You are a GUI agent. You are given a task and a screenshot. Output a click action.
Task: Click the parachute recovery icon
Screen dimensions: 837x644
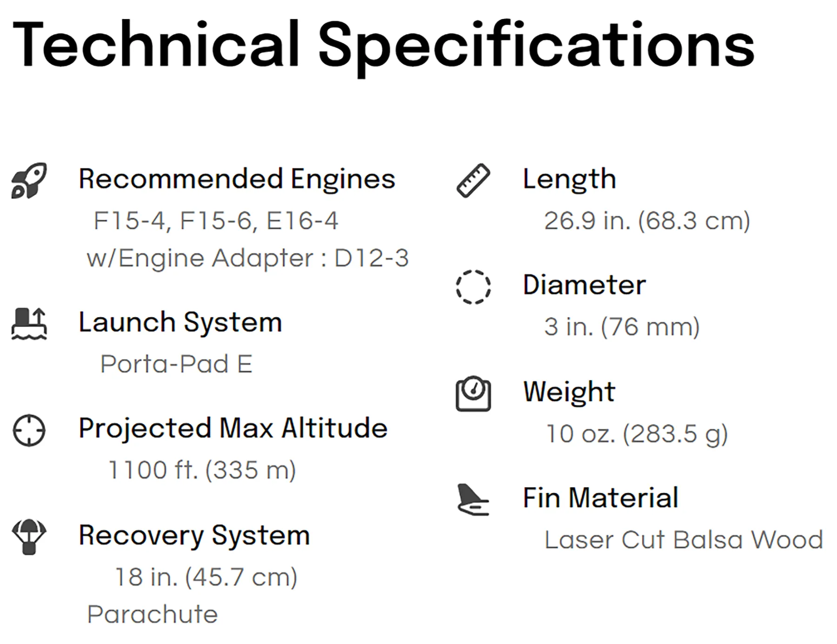[x=29, y=537]
